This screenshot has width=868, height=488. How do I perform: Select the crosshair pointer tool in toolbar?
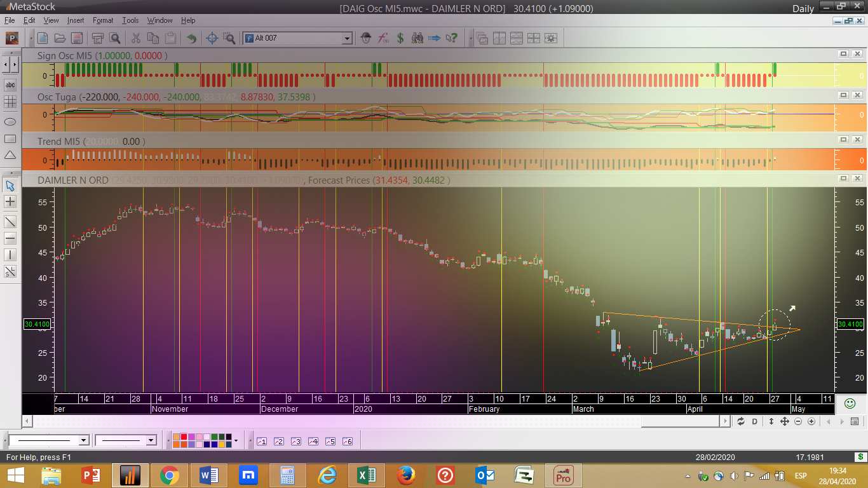click(x=213, y=38)
